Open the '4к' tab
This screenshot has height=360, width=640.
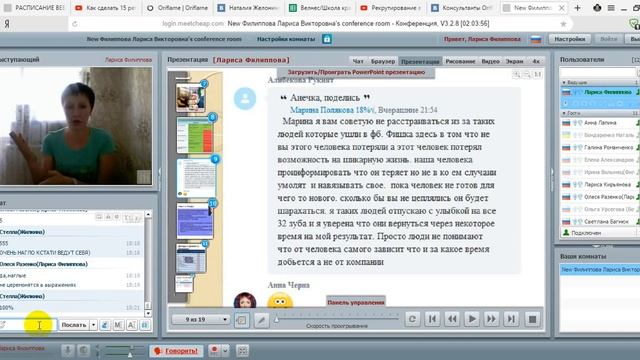(536, 61)
